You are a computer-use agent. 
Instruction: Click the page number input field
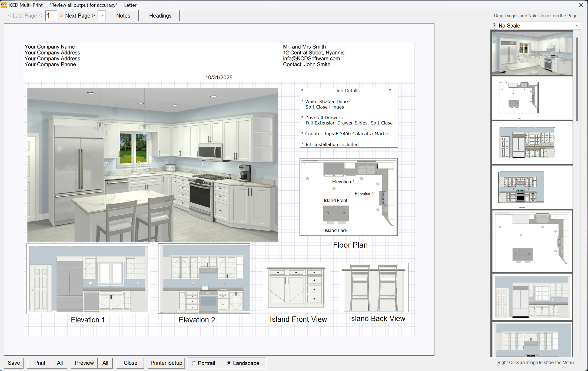51,16
